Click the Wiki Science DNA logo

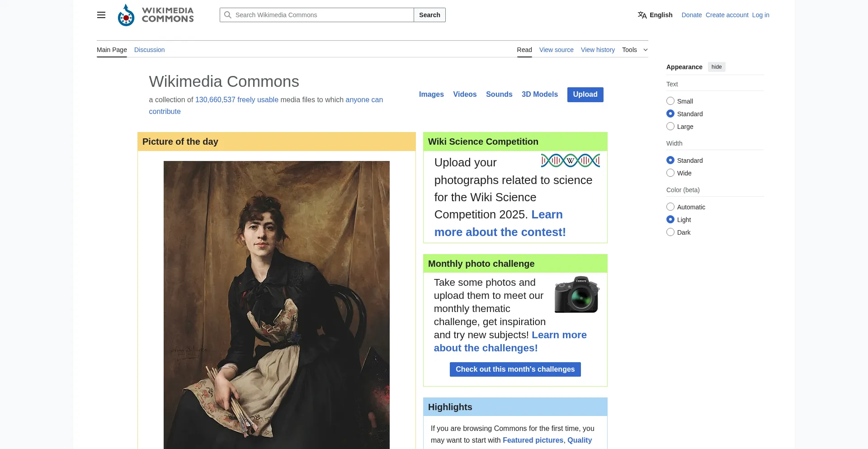pyautogui.click(x=570, y=161)
